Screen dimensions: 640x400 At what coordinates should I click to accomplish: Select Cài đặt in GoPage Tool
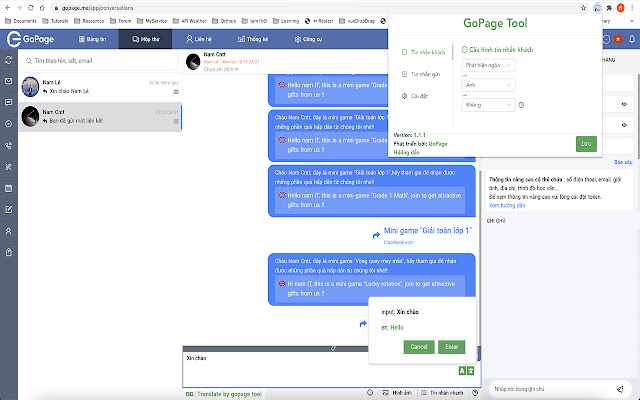point(415,96)
